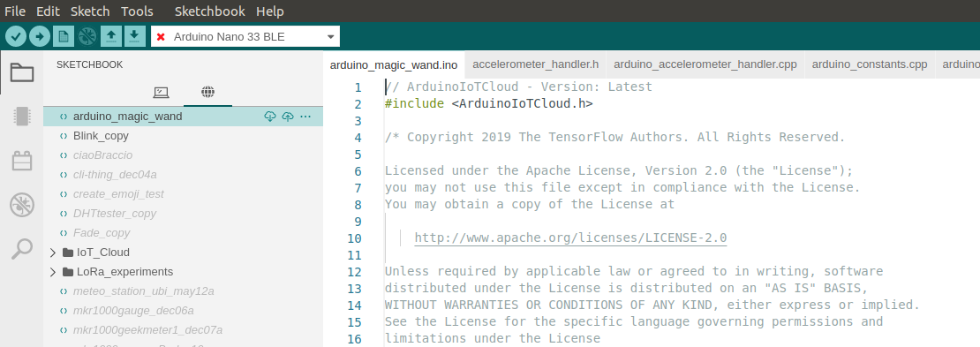Select the Blink_copy sketch
The image size is (980, 347).
click(x=183, y=136)
